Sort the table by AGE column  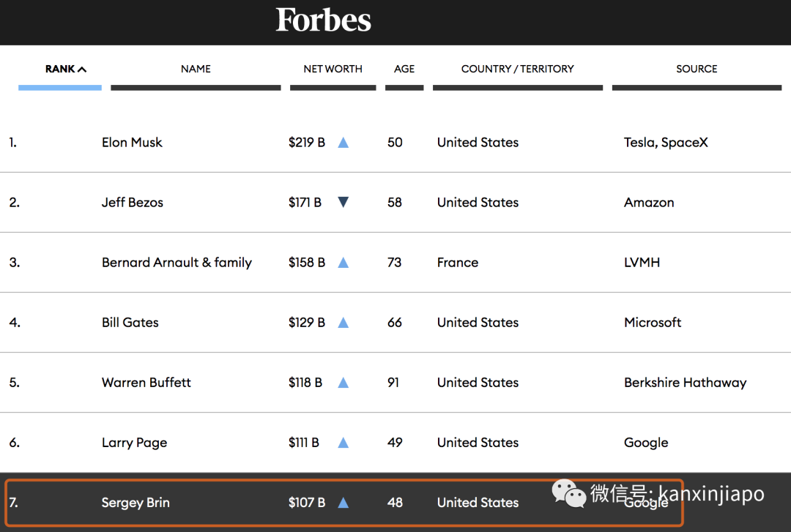[404, 69]
